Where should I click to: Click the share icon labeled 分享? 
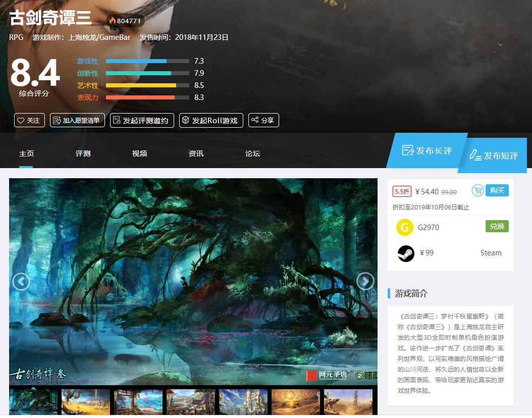coord(254,120)
